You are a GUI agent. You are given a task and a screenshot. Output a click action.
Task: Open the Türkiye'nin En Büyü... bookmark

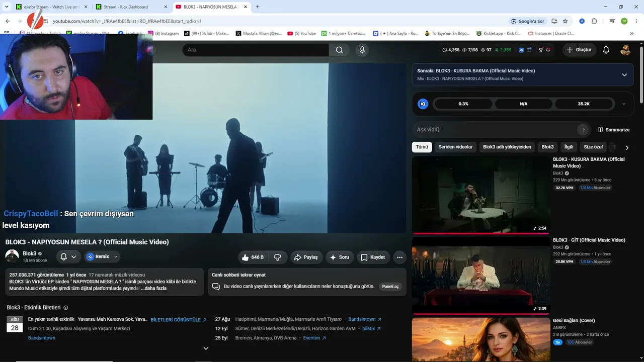pos(447,33)
